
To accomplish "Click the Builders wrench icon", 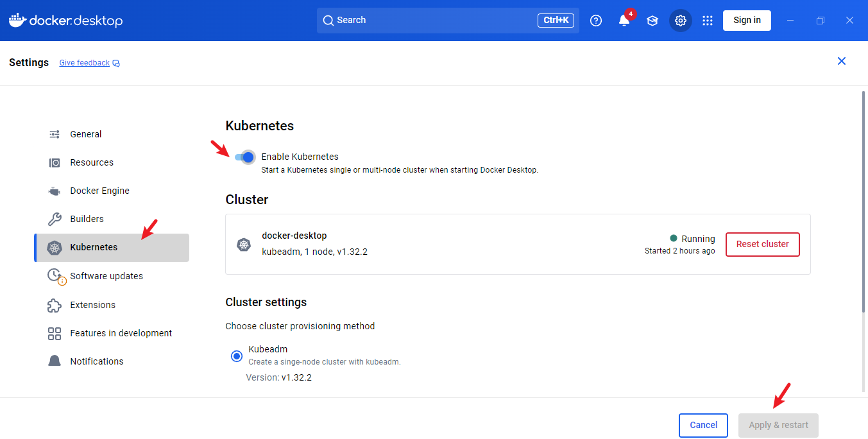I will pos(55,219).
